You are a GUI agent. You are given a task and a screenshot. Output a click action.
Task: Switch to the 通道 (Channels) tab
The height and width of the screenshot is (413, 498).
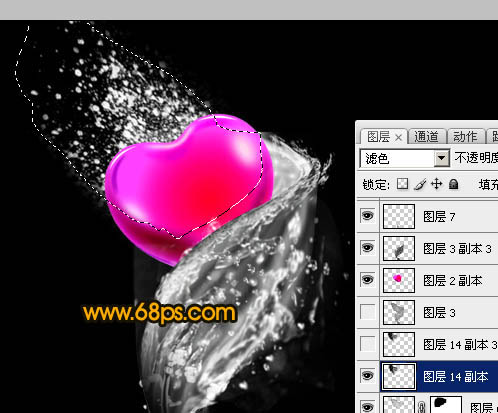426,137
